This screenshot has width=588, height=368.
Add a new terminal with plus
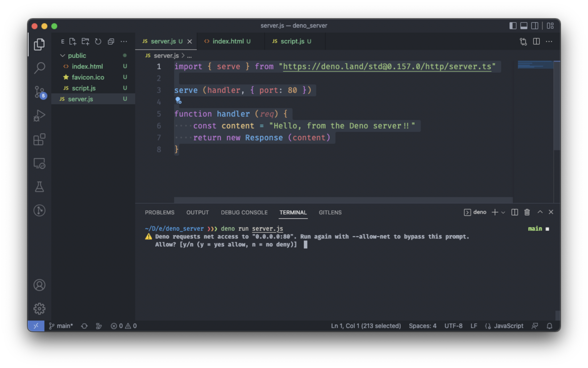(495, 212)
